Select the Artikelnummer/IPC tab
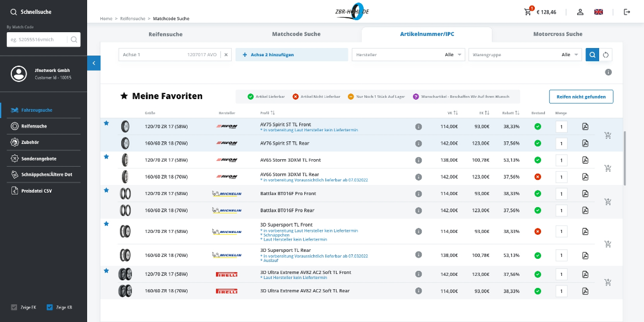This screenshot has width=644, height=322. pos(427,34)
